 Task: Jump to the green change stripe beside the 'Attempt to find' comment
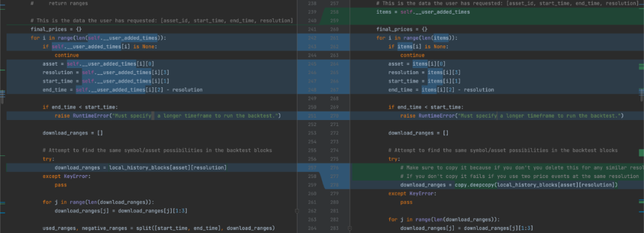[641, 153]
